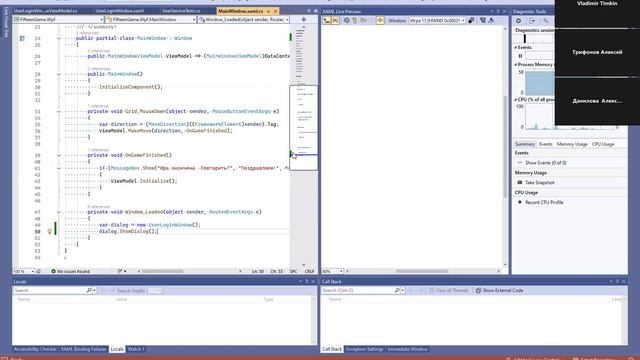Select element tool in XAML Live Preview

point(327,20)
